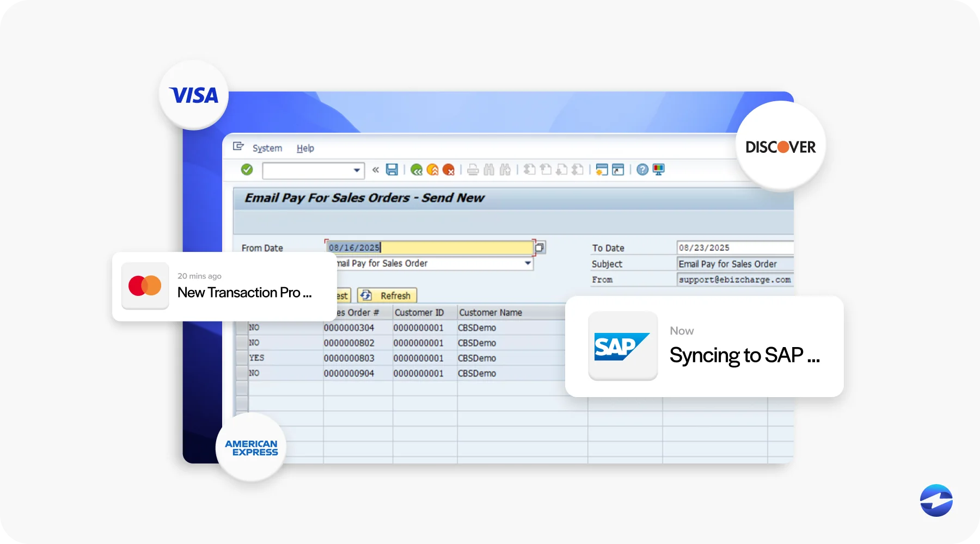
Task: Click the First Page icon
Action: click(530, 170)
